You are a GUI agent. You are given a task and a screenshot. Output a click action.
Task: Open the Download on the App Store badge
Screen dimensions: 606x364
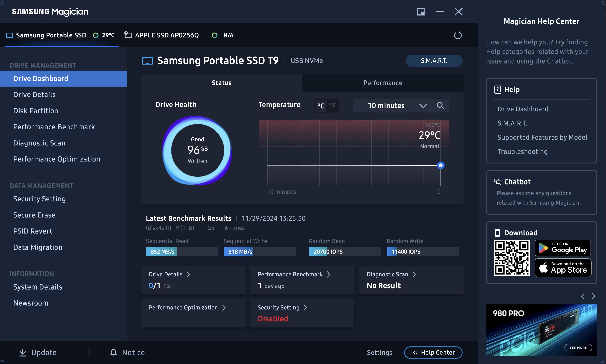tap(563, 268)
